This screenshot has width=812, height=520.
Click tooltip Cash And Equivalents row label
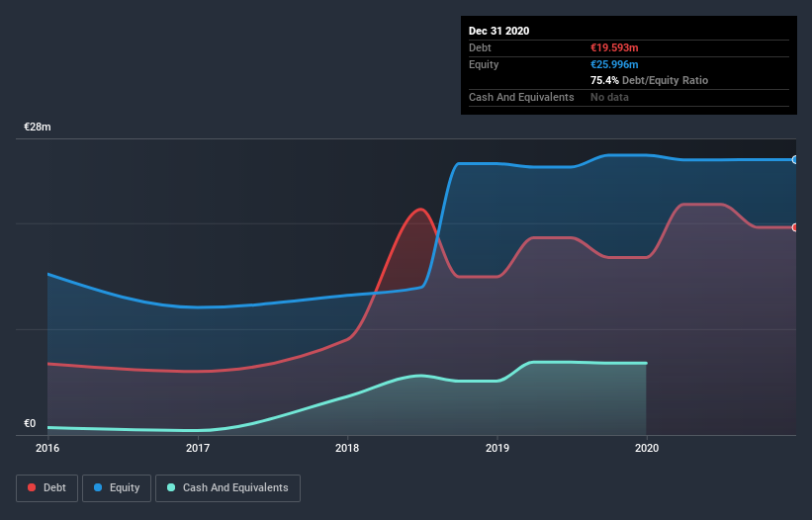(521, 97)
